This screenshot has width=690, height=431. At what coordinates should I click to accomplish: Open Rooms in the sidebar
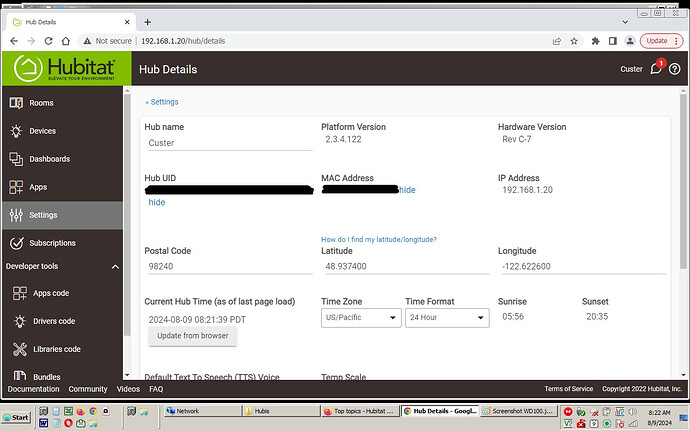coord(62,103)
